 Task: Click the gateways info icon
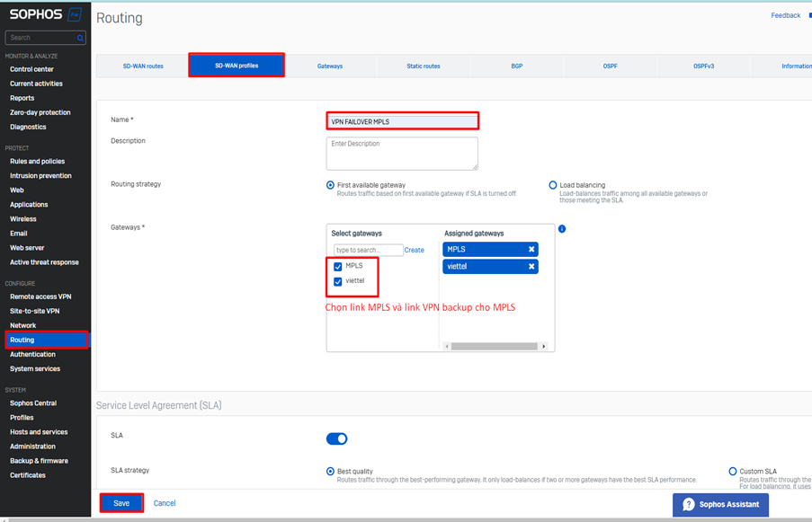[x=562, y=229]
